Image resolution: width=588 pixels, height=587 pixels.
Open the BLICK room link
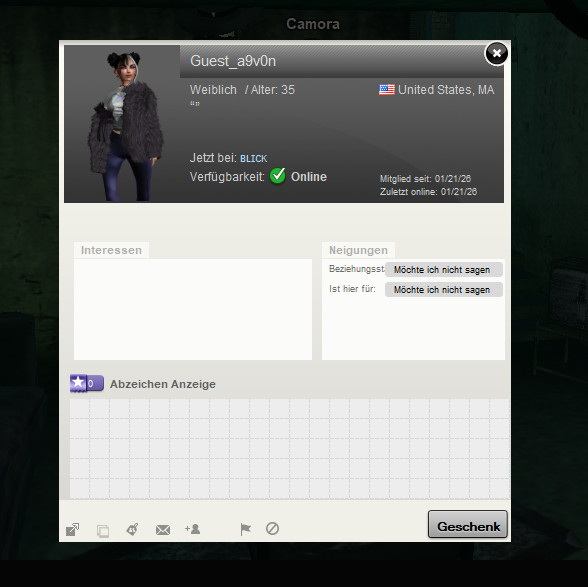coord(254,159)
